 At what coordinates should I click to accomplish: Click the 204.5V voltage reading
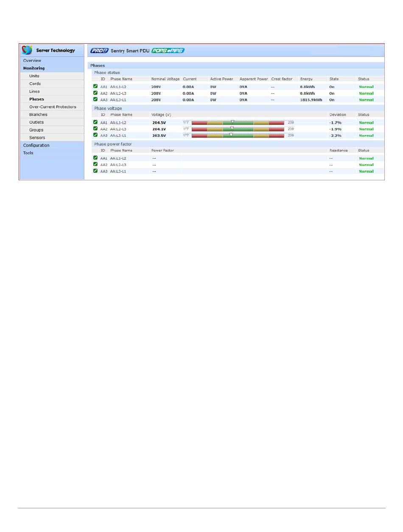(x=160, y=123)
